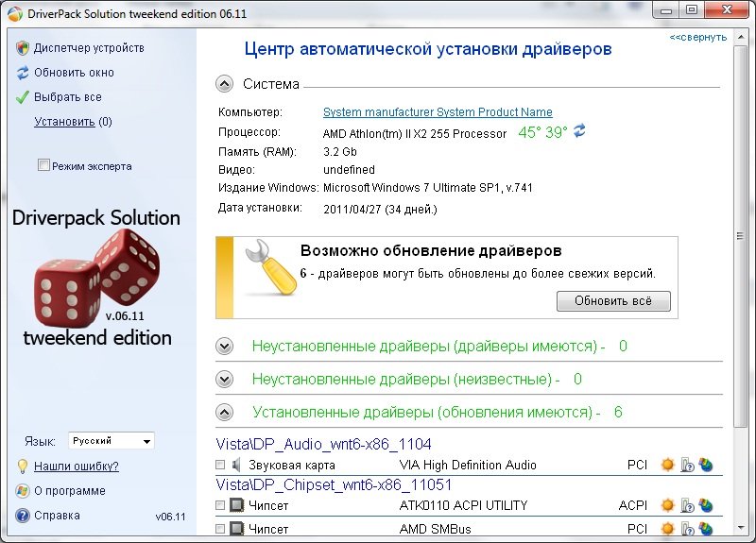Click the globe icon in the VIA High Definition Audio row

[x=705, y=465]
